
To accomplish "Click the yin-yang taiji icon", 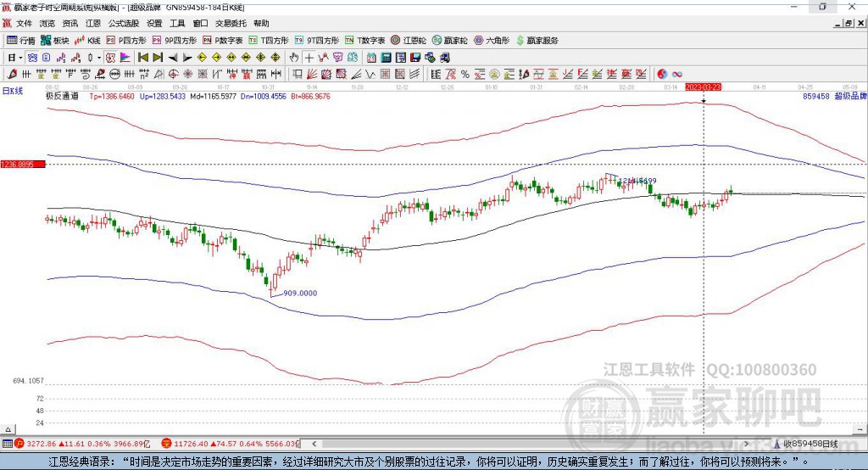I will tap(662, 74).
